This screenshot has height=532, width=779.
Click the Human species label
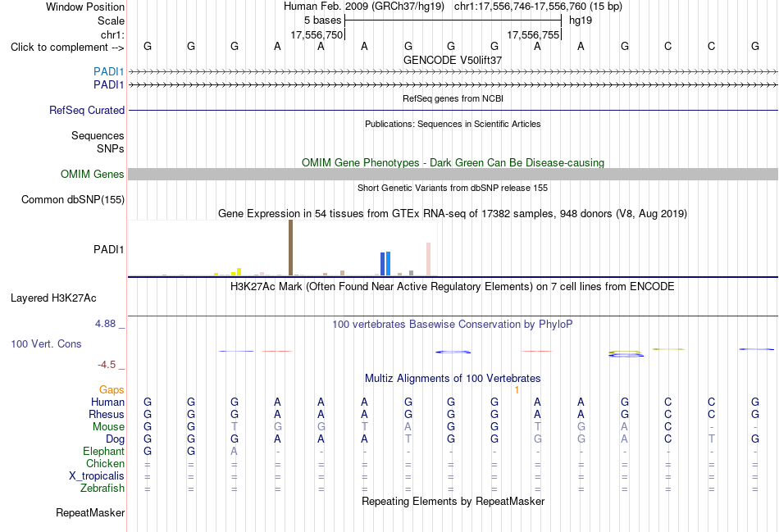(107, 402)
